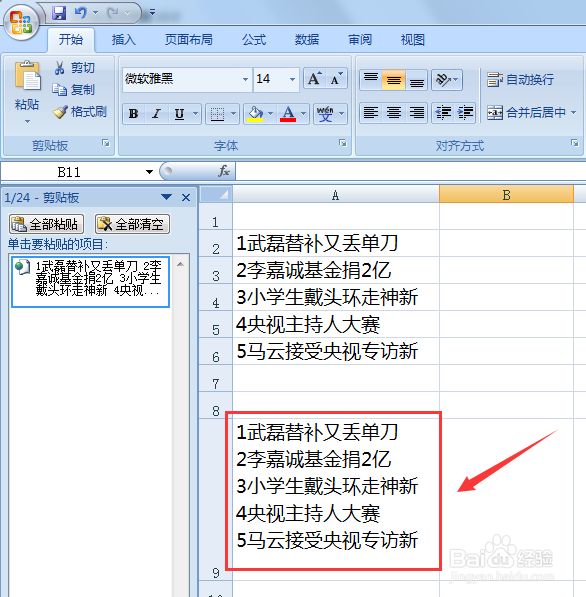Align text right
Screen dimensions: 586x597
pos(417,113)
